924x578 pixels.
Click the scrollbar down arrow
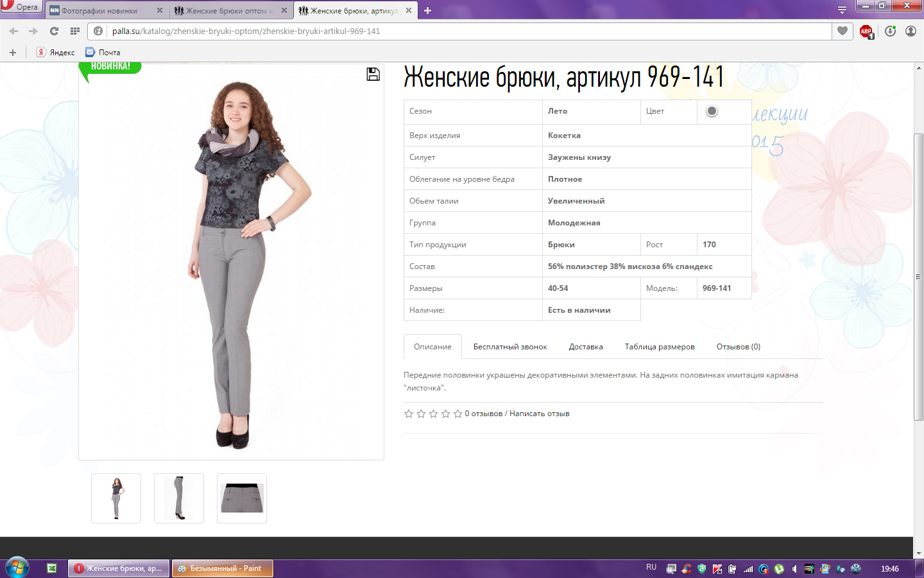pos(918,553)
